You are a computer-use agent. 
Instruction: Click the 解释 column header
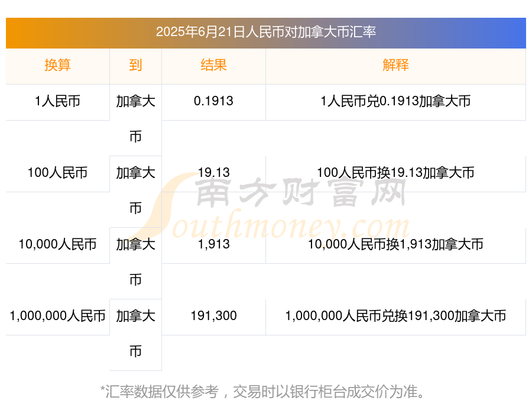point(395,65)
